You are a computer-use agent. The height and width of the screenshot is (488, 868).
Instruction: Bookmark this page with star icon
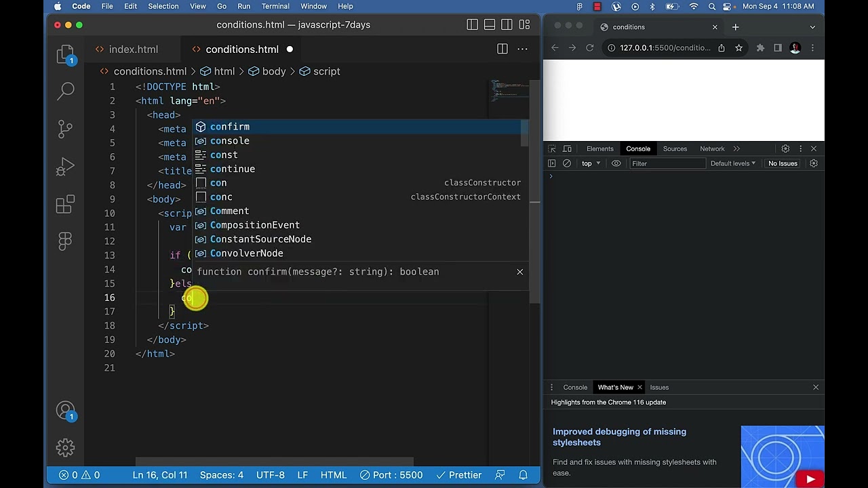738,48
